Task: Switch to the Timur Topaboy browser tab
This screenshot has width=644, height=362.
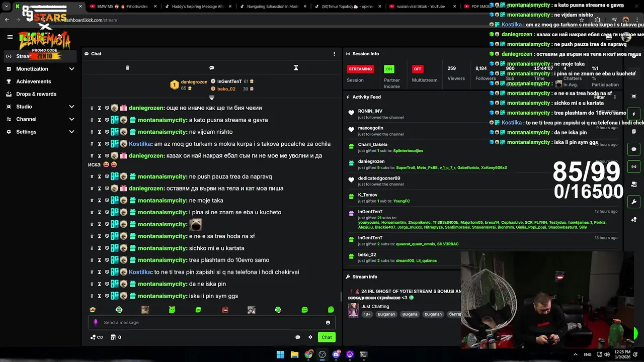Action: pyautogui.click(x=347, y=7)
